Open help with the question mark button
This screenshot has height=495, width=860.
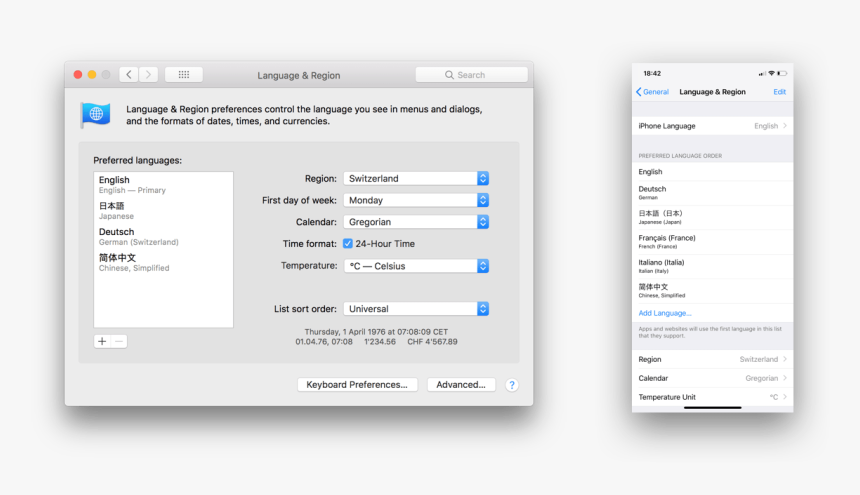(x=512, y=385)
